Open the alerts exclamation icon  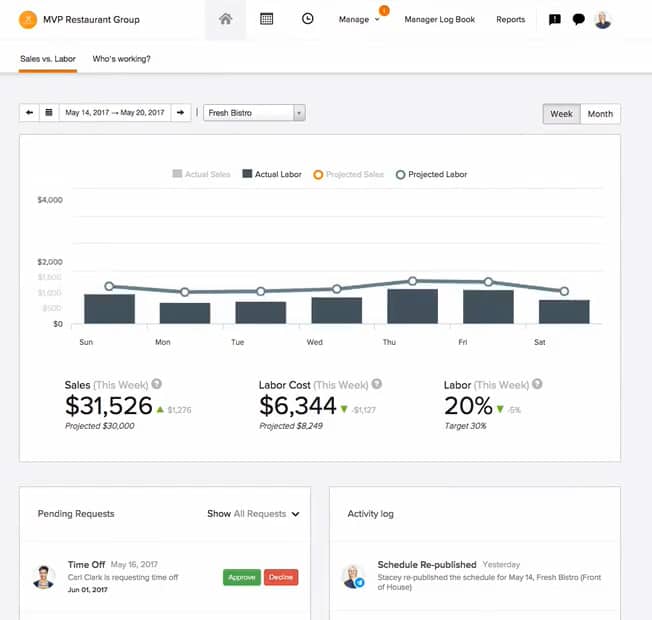coord(555,20)
